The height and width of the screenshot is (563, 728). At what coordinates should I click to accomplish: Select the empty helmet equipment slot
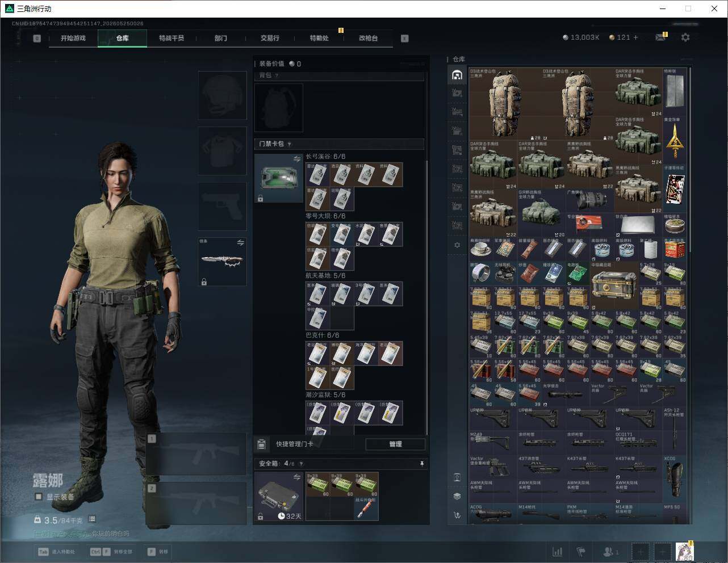[x=222, y=95]
